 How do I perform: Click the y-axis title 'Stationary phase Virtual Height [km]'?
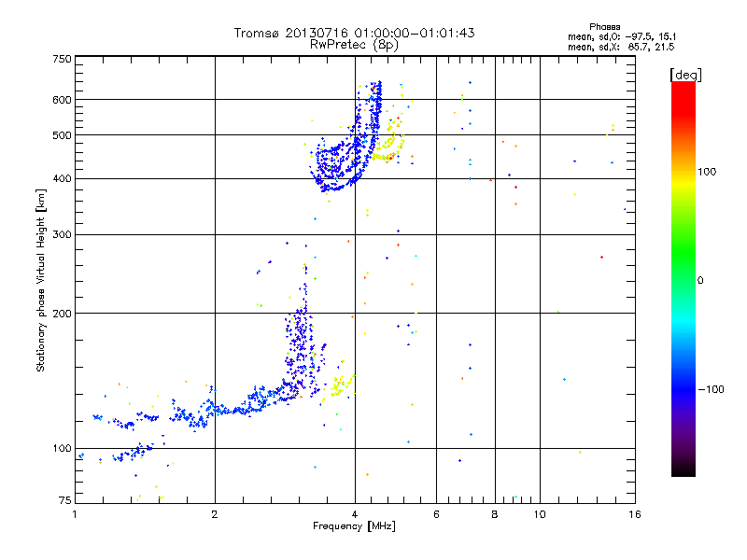click(x=40, y=280)
